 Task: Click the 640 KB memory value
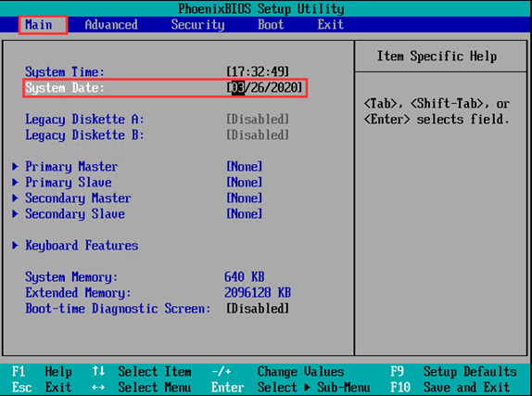245,276
